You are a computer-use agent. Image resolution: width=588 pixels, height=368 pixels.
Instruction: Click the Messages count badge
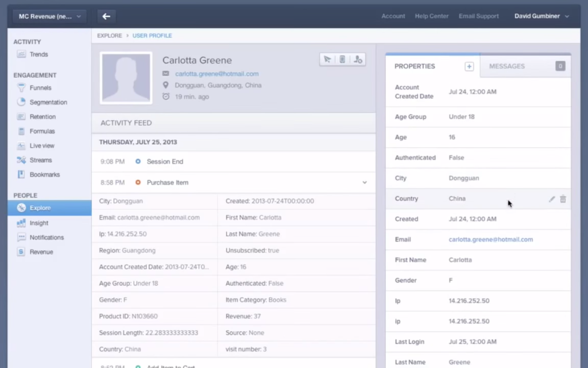(560, 66)
